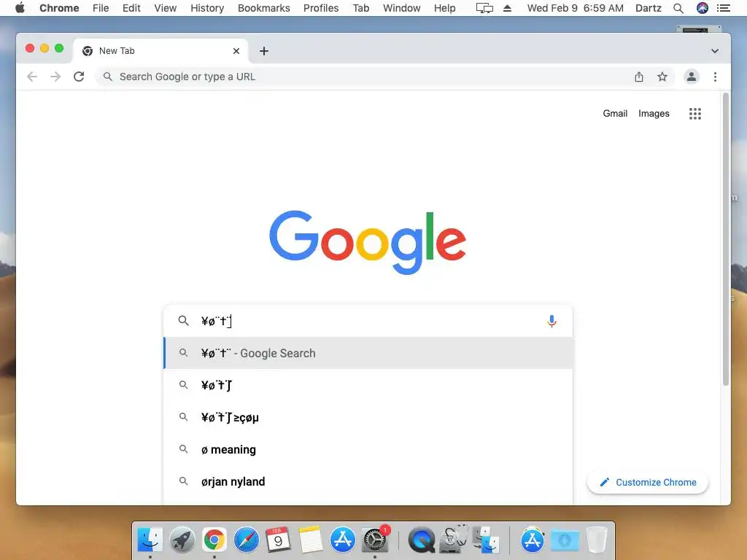Select the '- Google Search' suggestion row
The image size is (747, 560).
click(368, 354)
